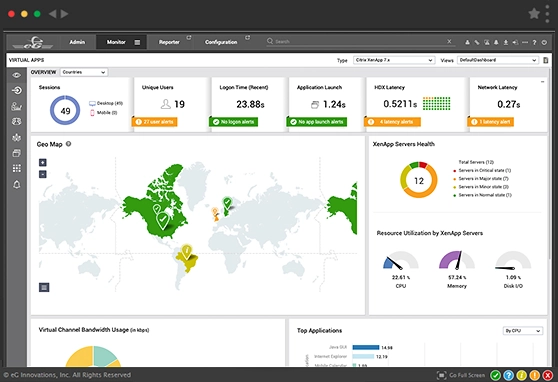Click the notification bell in top toolbar
The width and height of the screenshot is (558, 382).
[x=496, y=42]
